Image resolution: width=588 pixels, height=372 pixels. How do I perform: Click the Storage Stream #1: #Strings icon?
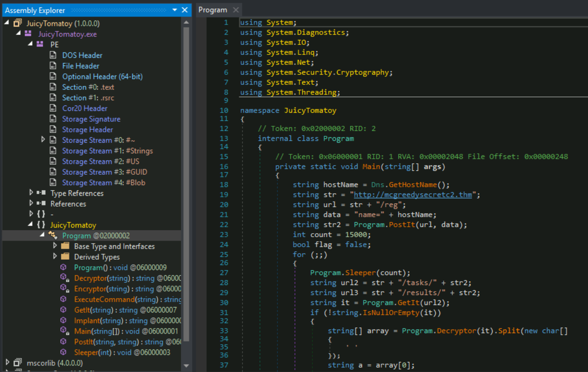point(53,151)
